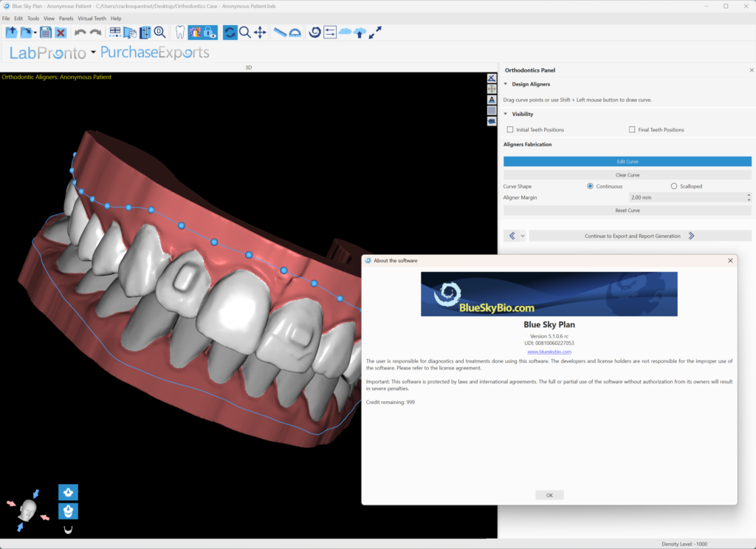The image size is (756, 549).
Task: Select the magnifier zoom tool in the toolbar
Action: click(x=245, y=33)
